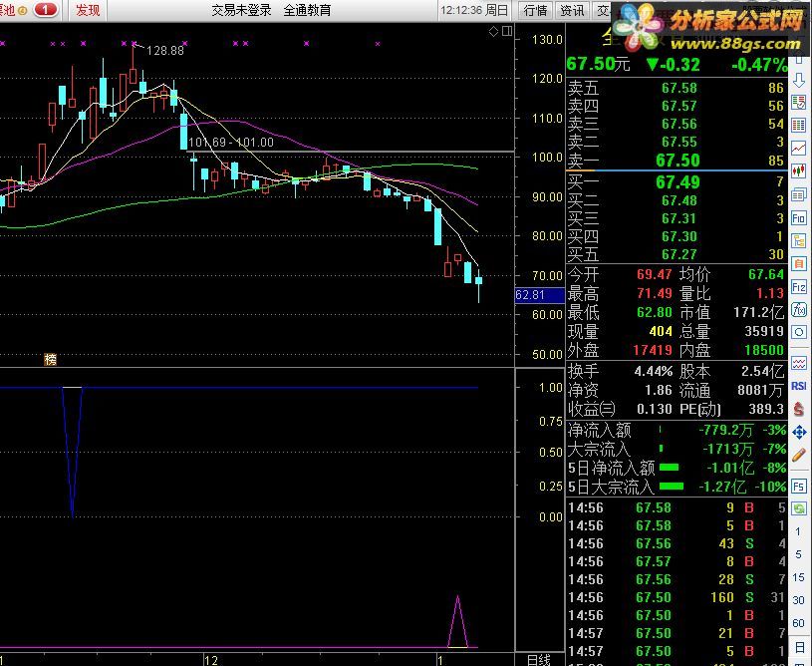
Task: Click the 量比 value 1.13
Action: 770,293
